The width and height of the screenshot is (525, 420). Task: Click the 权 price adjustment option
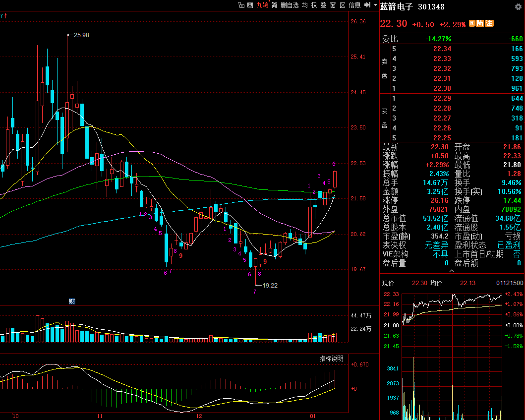coord(314,5)
